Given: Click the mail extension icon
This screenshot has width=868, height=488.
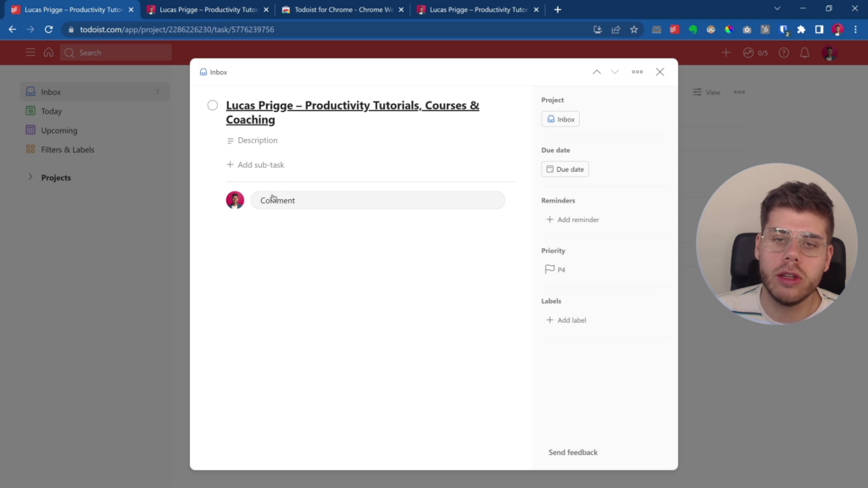Looking at the screenshot, I should coord(656,30).
